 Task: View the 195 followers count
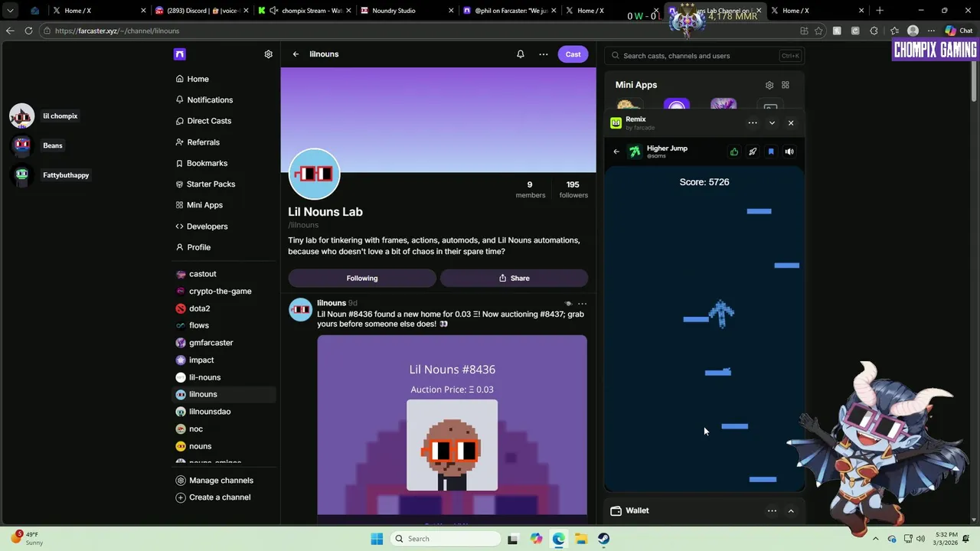coord(573,190)
